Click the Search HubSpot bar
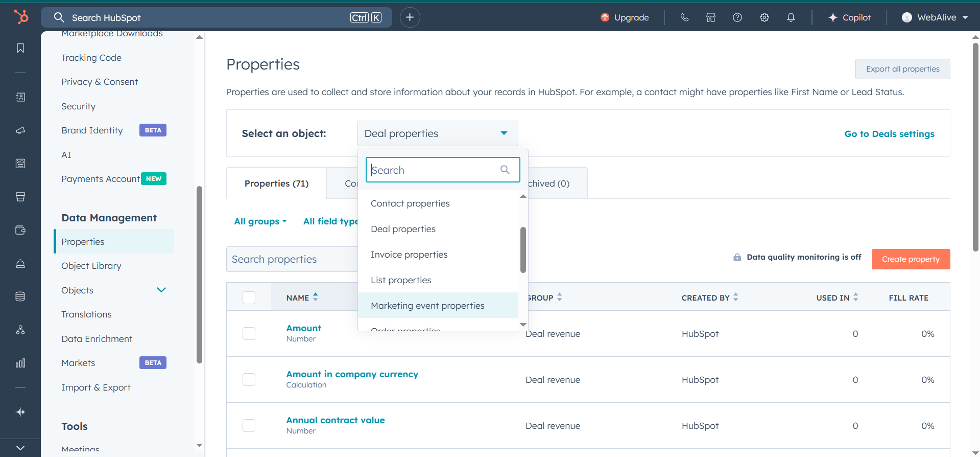The height and width of the screenshot is (457, 980). pyautogui.click(x=217, y=17)
